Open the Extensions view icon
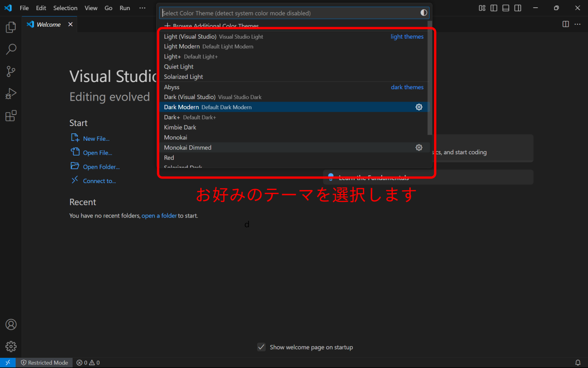The image size is (588, 368). [x=11, y=116]
